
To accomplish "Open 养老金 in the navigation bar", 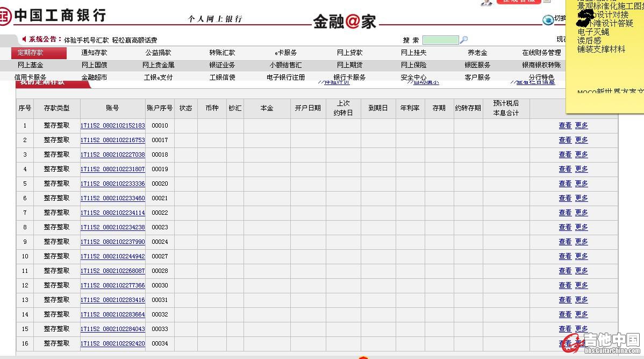I will [x=477, y=53].
